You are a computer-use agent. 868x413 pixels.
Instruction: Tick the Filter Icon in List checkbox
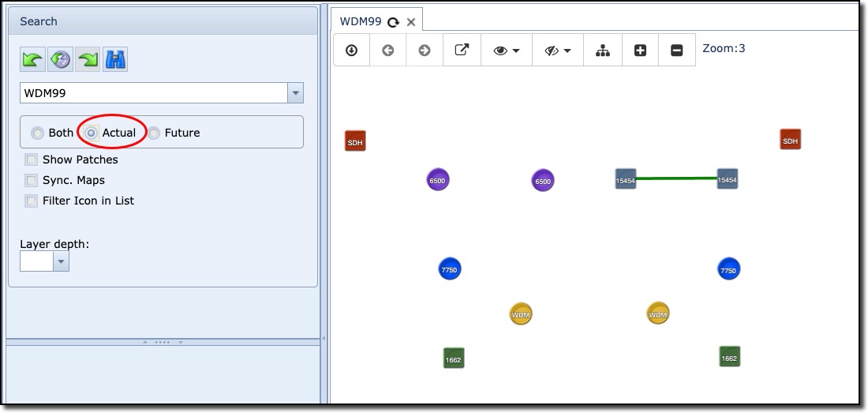click(x=32, y=201)
